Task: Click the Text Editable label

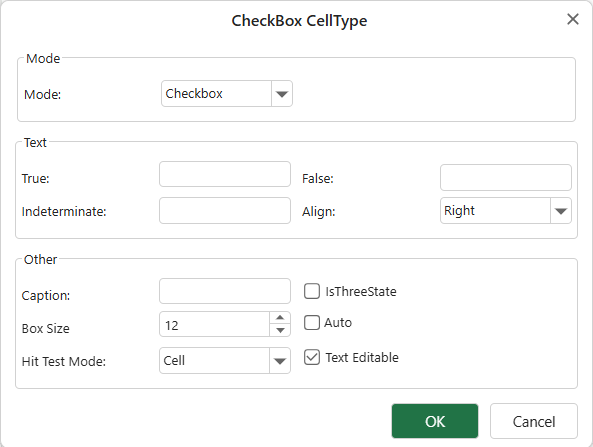Action: [362, 357]
